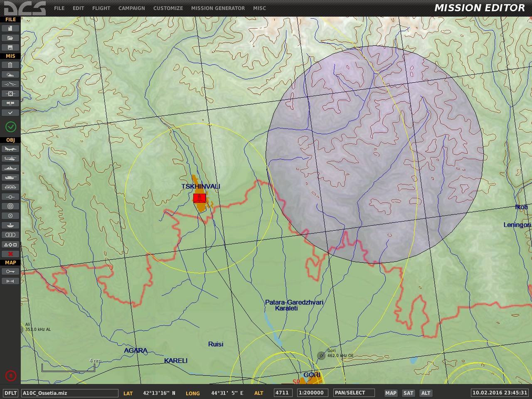Select the navigation point line-circle tool

10,197
